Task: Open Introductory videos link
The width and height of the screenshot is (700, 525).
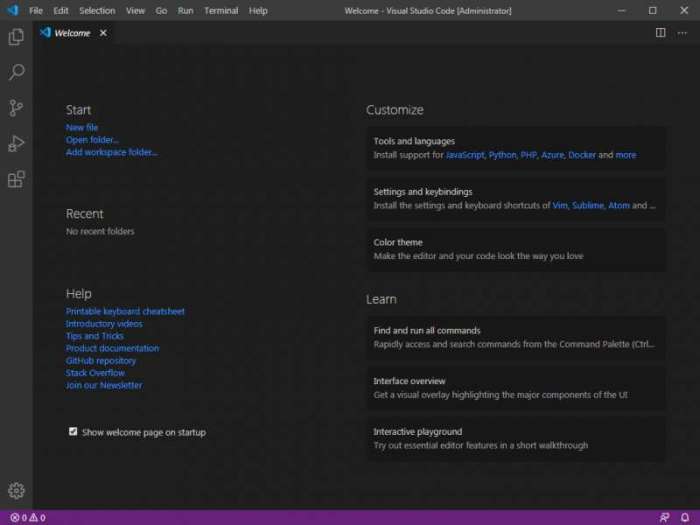Action: (104, 324)
